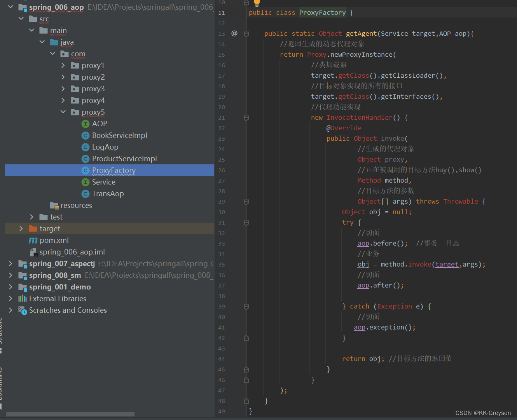Click the spring_008_sm module icon
Image resolution: width=517 pixels, height=420 pixels.
pos(23,275)
